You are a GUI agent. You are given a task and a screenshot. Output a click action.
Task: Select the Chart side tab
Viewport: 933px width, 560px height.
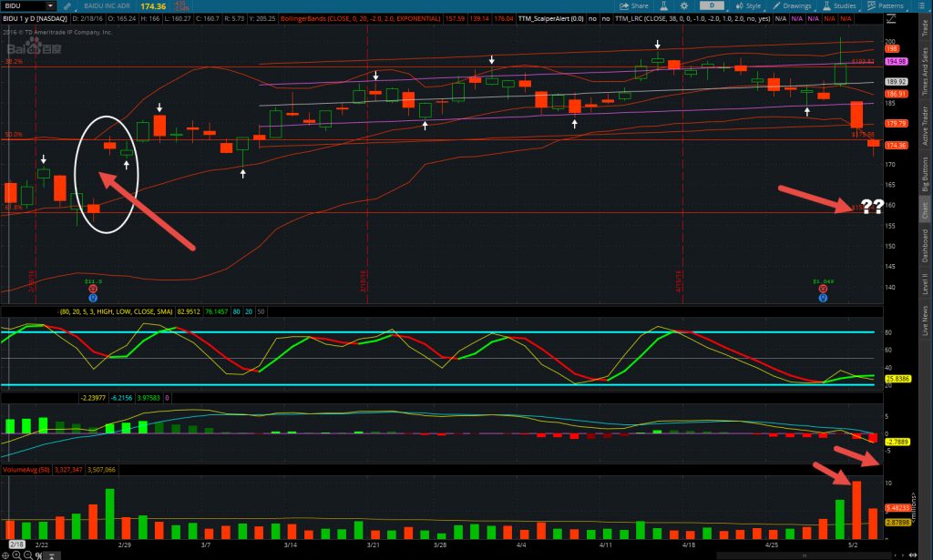[926, 210]
